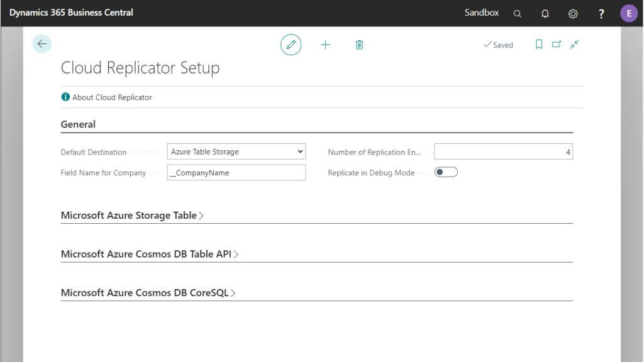This screenshot has height=362, width=644.
Task: Click Number of Replication Entries field
Action: (503, 151)
